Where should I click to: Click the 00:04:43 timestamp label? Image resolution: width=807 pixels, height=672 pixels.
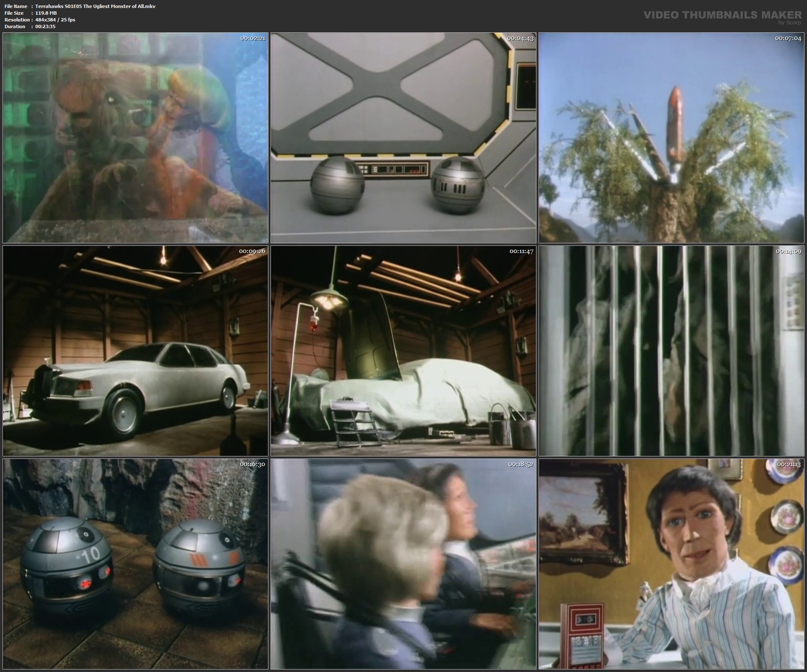(x=520, y=38)
